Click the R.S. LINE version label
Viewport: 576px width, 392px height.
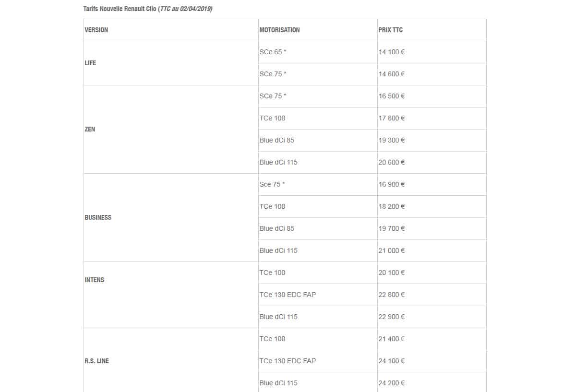coord(96,361)
